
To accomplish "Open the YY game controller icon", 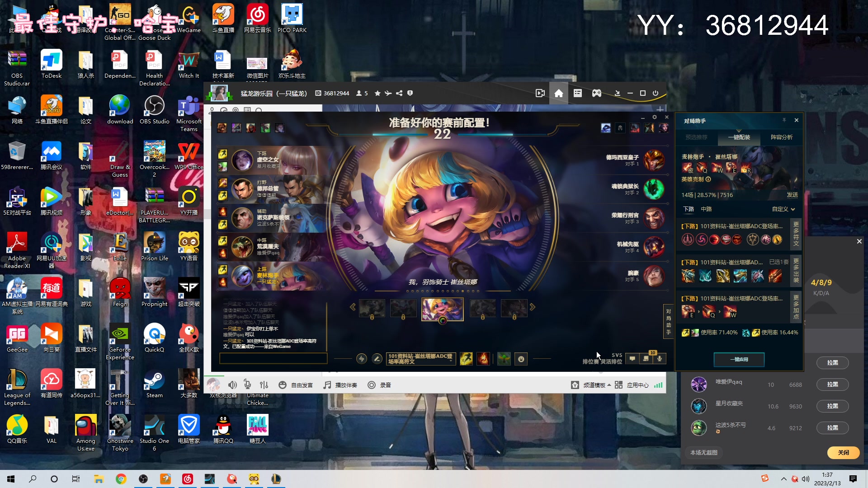I will 597,93.
